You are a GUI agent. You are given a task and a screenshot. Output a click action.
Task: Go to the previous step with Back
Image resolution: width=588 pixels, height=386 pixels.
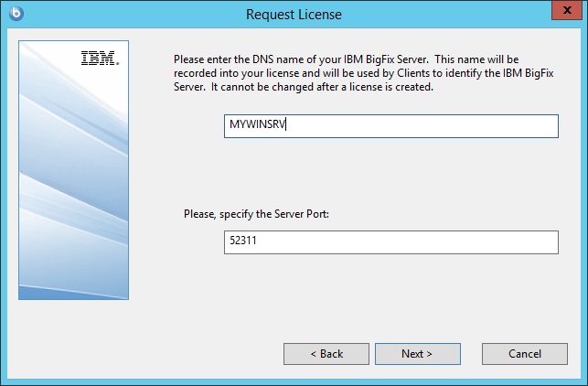[326, 354]
